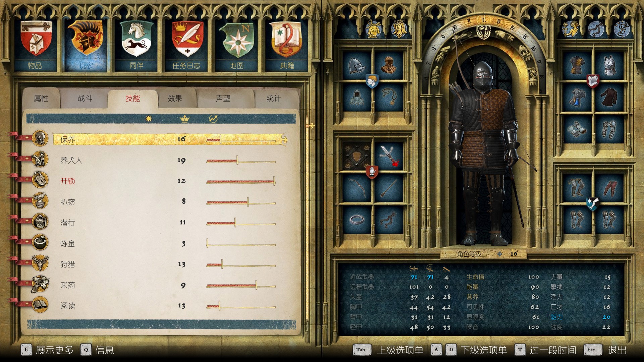
Task: Click the rising arrow progress header icon
Action: 213,118
